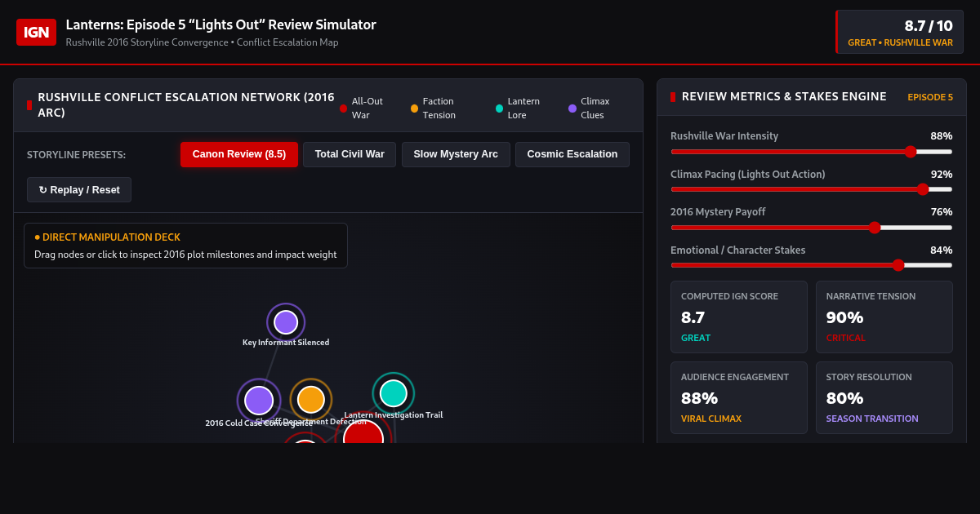Select the Key Informant Silenced node
980x514 pixels.
[x=286, y=322]
